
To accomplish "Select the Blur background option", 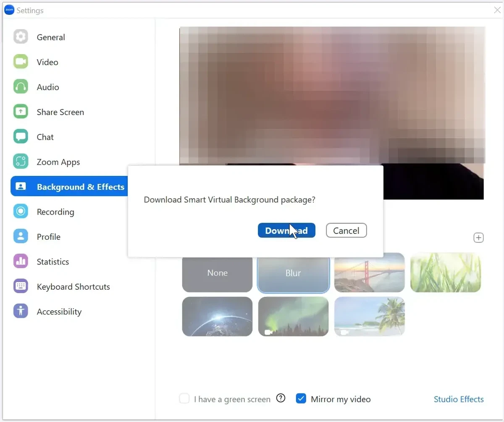I will (x=293, y=274).
